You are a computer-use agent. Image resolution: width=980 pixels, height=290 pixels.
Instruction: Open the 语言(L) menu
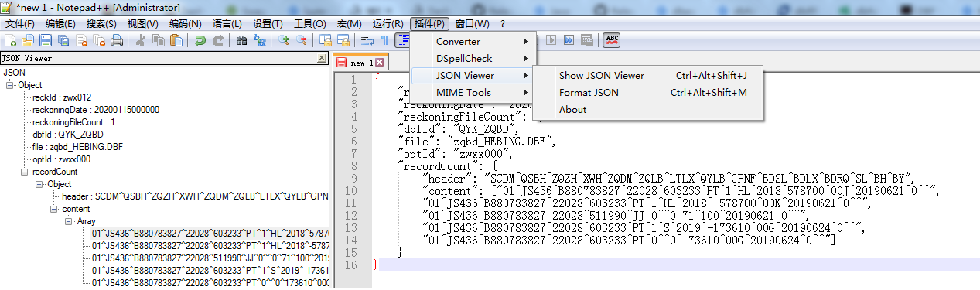[227, 24]
